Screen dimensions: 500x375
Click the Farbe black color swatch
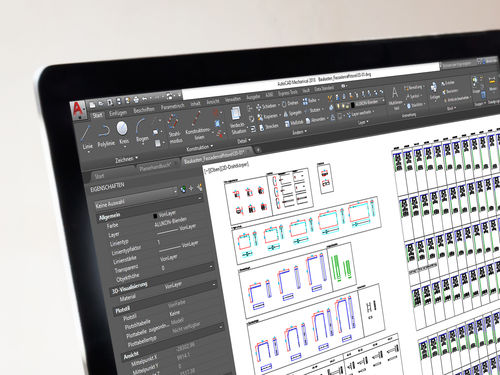pyautogui.click(x=155, y=216)
